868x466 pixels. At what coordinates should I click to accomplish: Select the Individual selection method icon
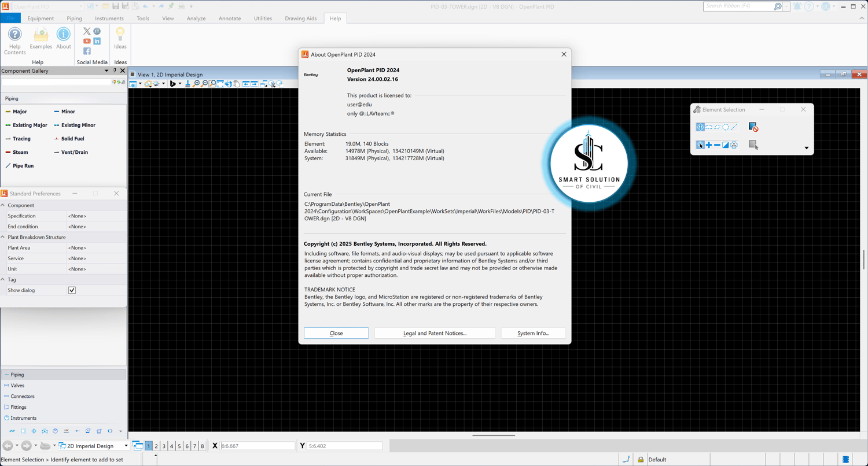tap(700, 127)
